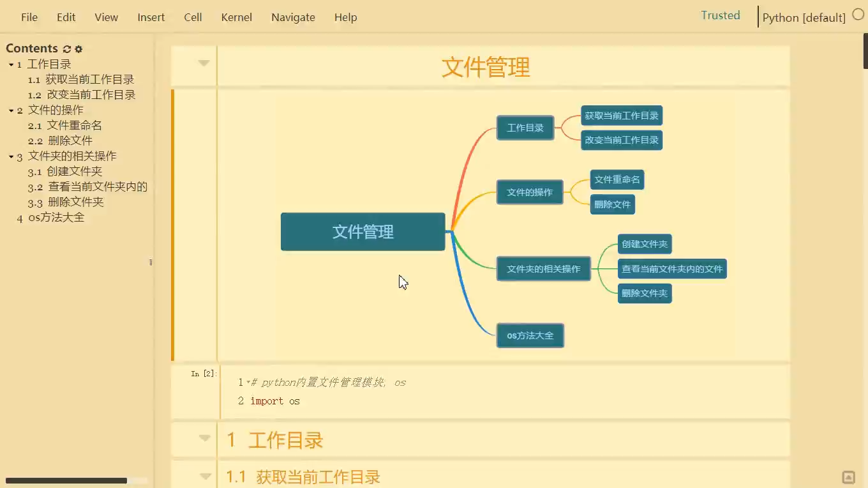Open the Navigate menu
868x488 pixels.
294,17
